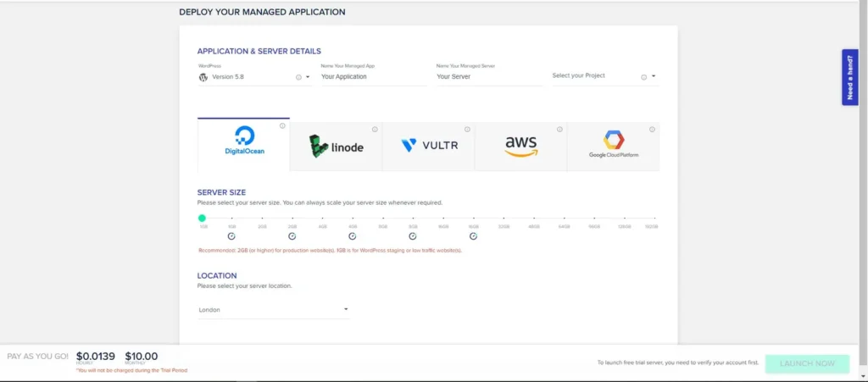The image size is (868, 382).
Task: Pick the AWS provider tab
Action: pos(521,147)
